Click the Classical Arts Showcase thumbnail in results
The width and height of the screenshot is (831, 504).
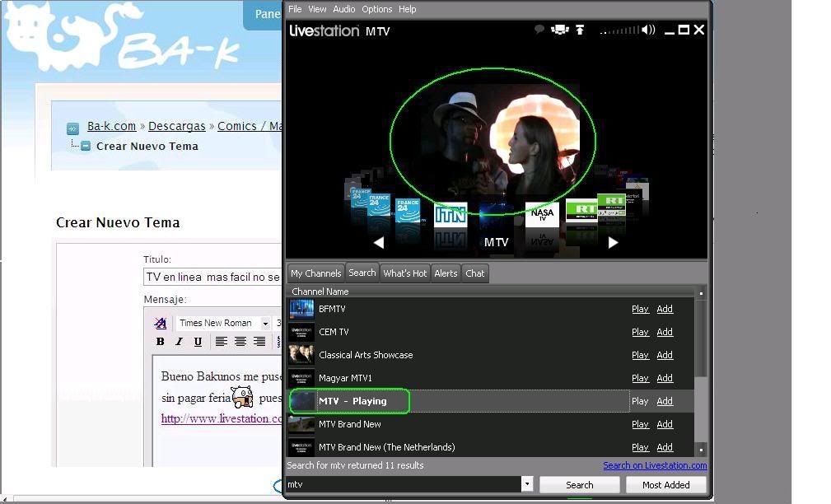click(301, 355)
